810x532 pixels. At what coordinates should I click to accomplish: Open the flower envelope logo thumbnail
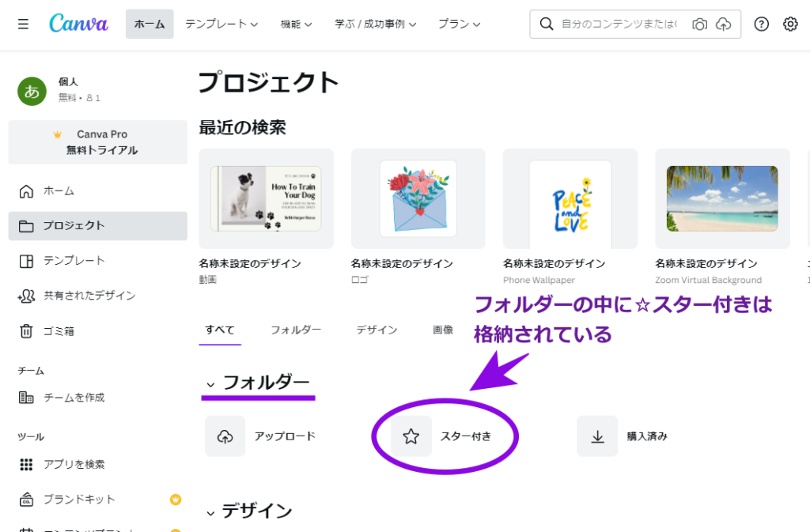[418, 198]
